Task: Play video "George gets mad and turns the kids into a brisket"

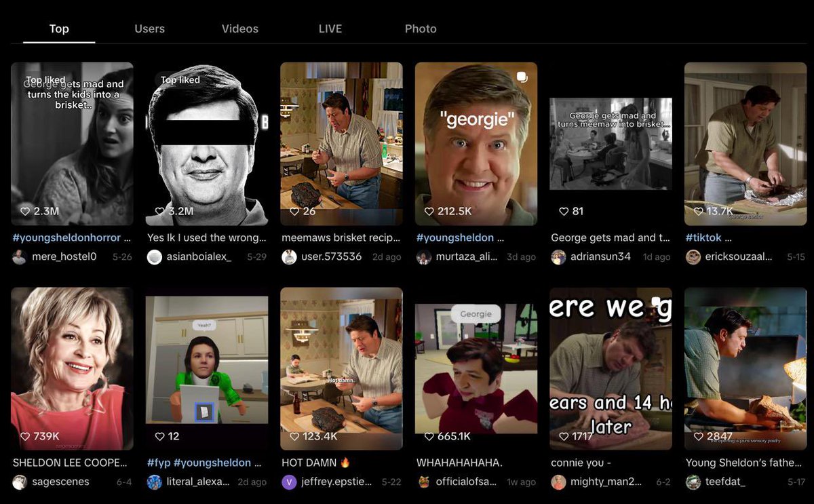Action: point(72,144)
